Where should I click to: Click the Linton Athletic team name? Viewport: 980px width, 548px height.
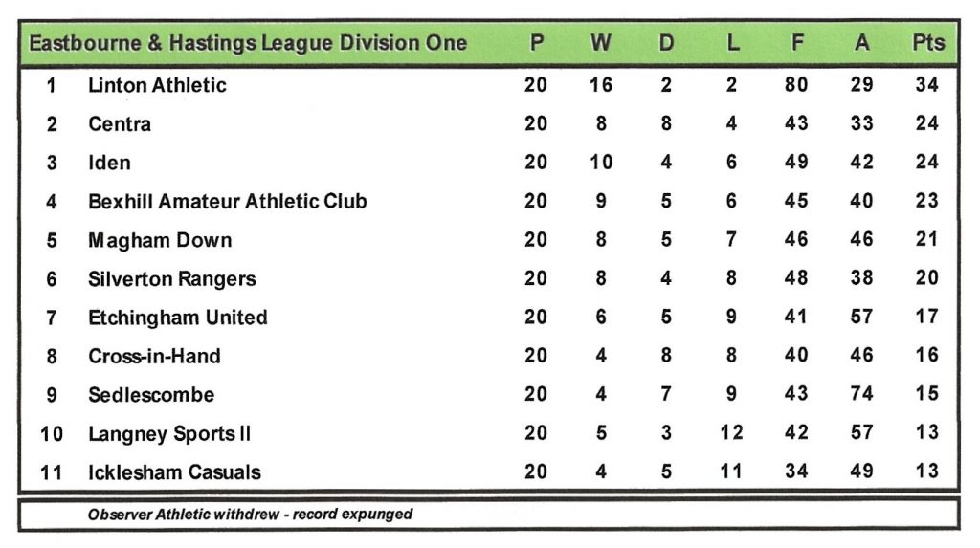click(x=157, y=85)
